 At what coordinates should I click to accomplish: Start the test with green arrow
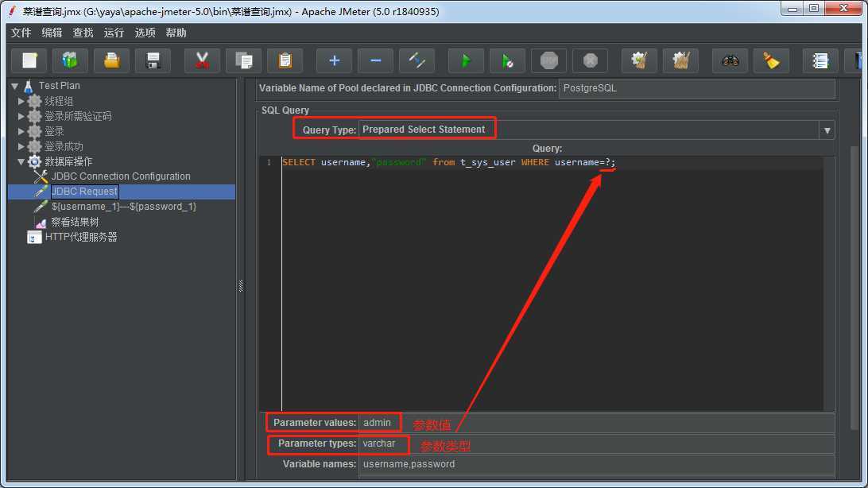click(x=466, y=60)
